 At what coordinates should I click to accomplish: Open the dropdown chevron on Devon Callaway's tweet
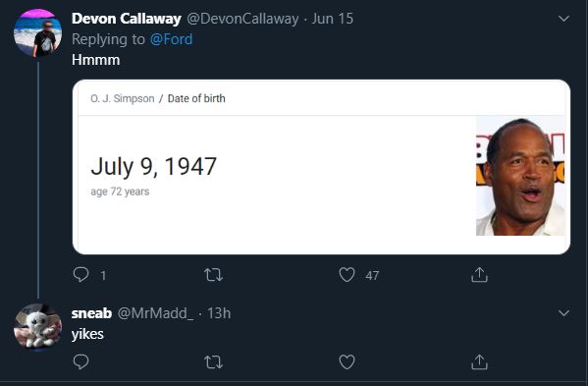(x=563, y=19)
